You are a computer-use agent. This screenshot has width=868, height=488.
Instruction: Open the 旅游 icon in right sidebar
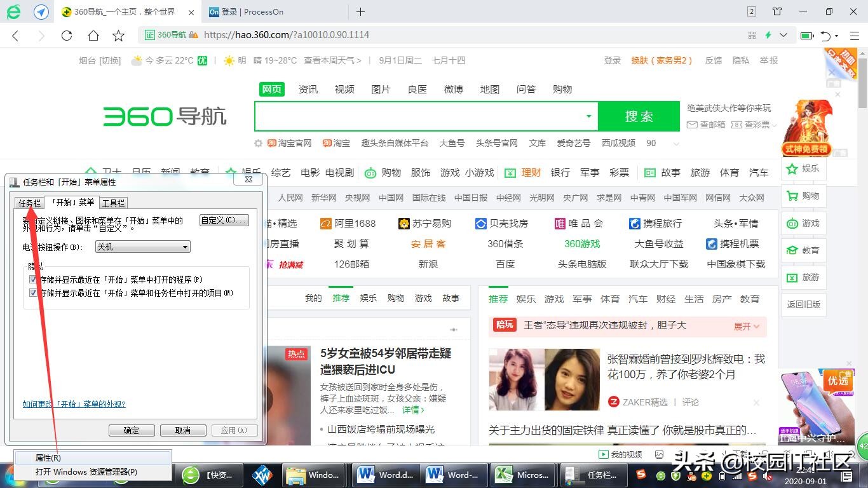(x=792, y=278)
